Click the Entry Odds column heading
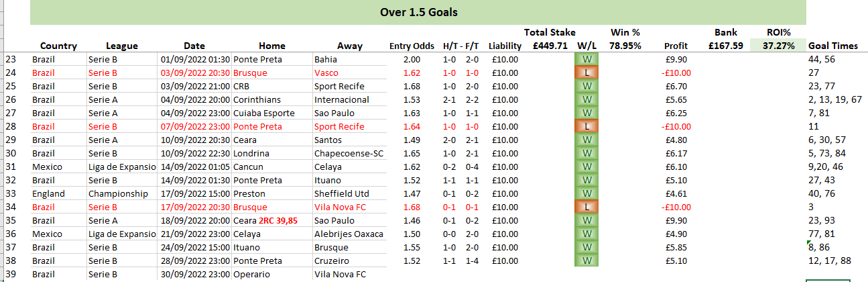Image resolution: width=868 pixels, height=282 pixels. pyautogui.click(x=412, y=46)
